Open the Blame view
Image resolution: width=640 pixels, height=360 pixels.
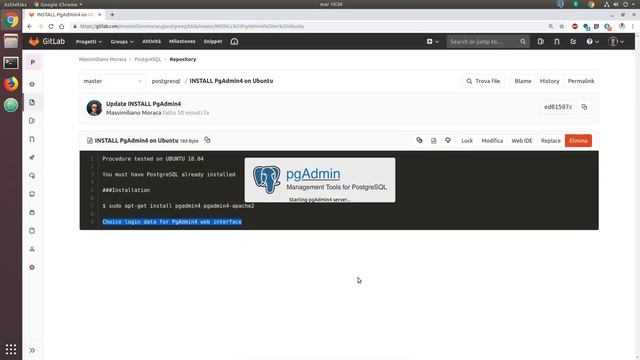click(523, 81)
